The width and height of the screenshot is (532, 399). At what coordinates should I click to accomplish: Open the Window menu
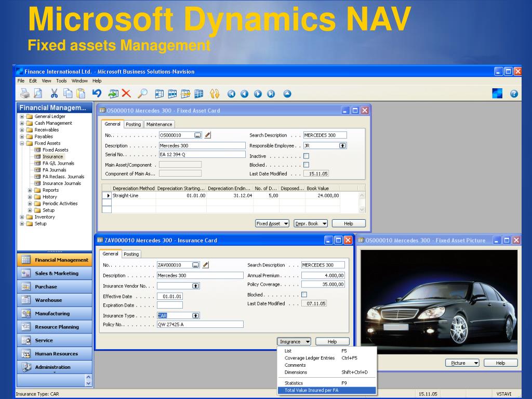(79, 81)
